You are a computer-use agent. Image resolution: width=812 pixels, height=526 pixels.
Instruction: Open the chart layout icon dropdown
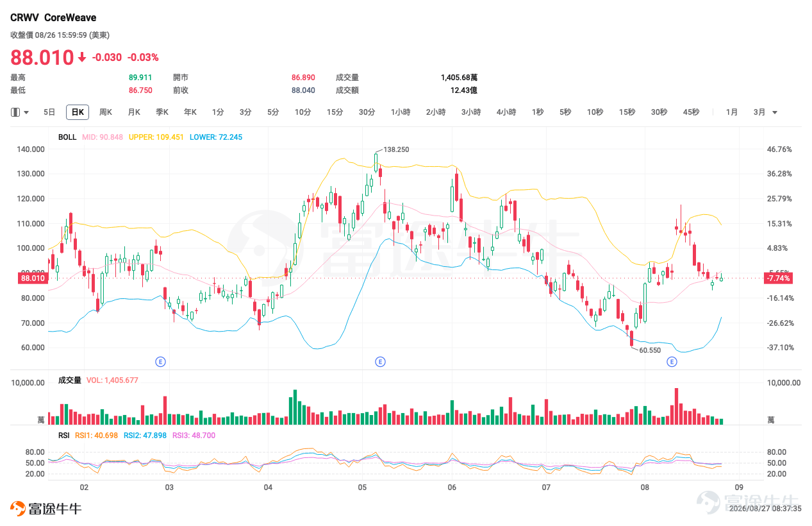click(x=21, y=112)
